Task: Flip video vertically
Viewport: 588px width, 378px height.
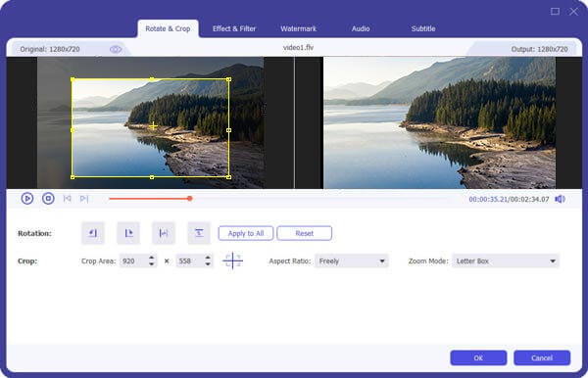Action: pyautogui.click(x=199, y=233)
